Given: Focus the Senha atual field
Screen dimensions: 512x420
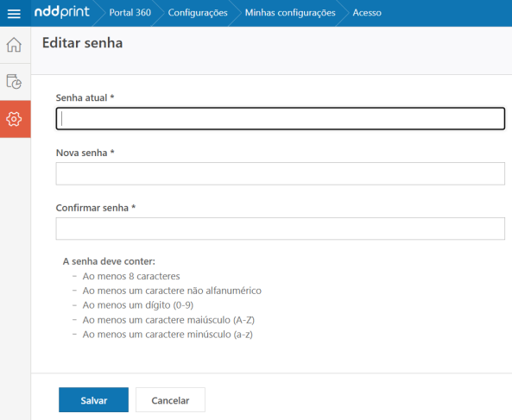Looking at the screenshot, I should pyautogui.click(x=280, y=119).
